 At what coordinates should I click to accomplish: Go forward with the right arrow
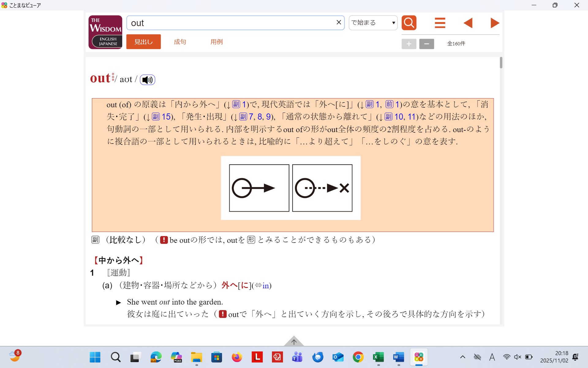point(494,23)
